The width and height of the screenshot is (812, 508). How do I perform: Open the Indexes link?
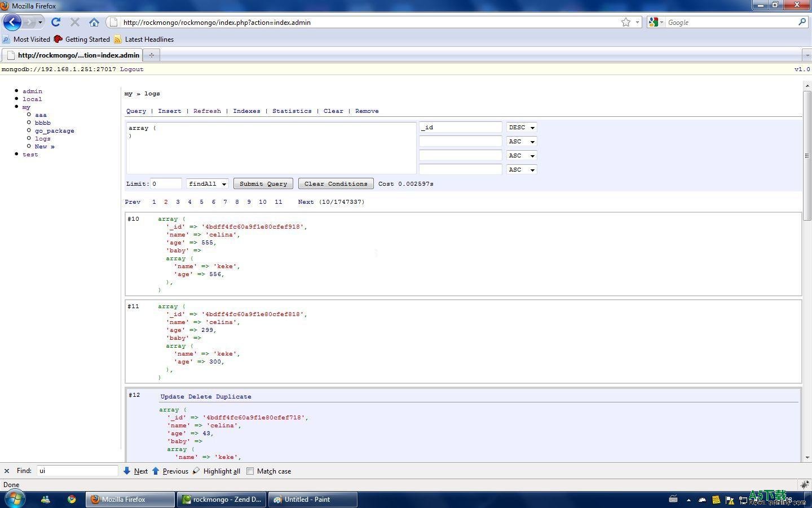(x=246, y=111)
